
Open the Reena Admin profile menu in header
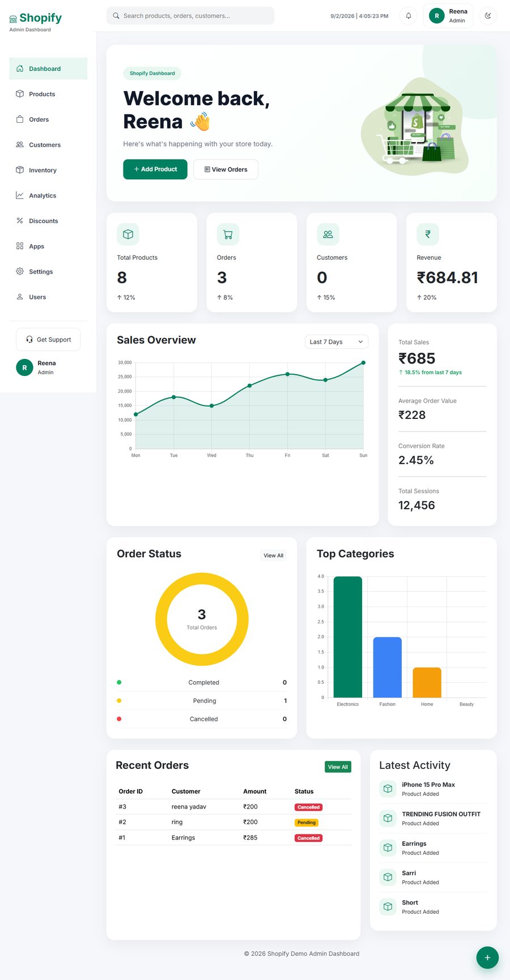(x=448, y=16)
